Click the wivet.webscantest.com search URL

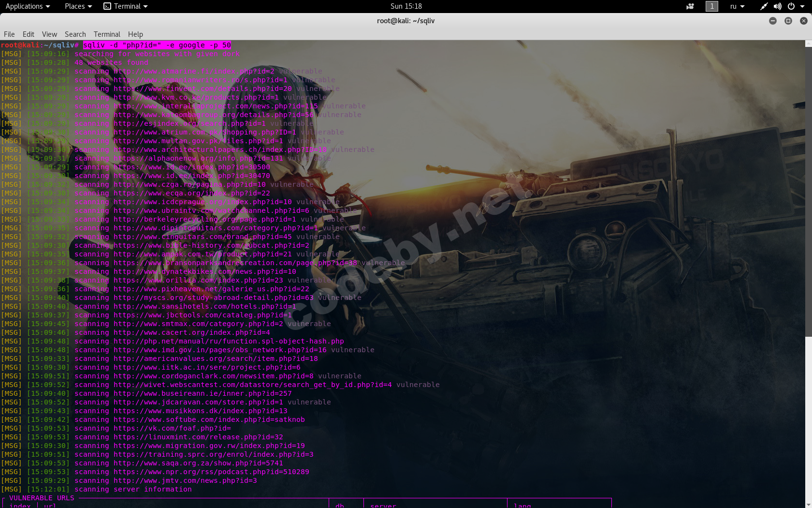pos(253,385)
